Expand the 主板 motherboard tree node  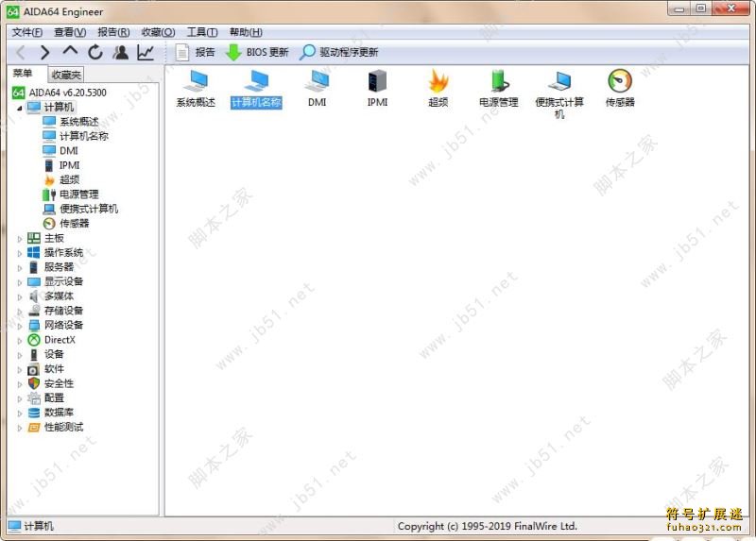(20, 239)
